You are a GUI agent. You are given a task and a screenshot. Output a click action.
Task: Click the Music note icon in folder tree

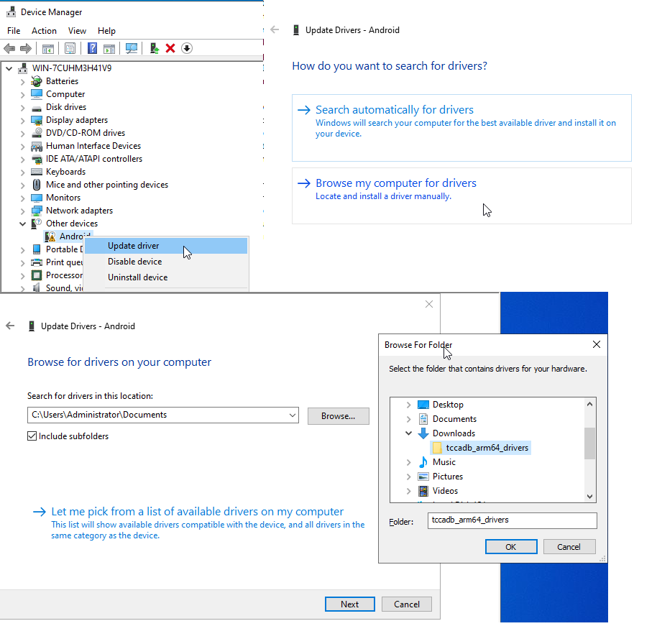click(423, 462)
